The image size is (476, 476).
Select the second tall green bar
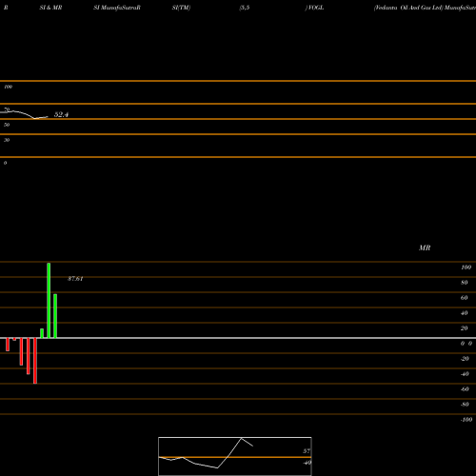point(55,316)
